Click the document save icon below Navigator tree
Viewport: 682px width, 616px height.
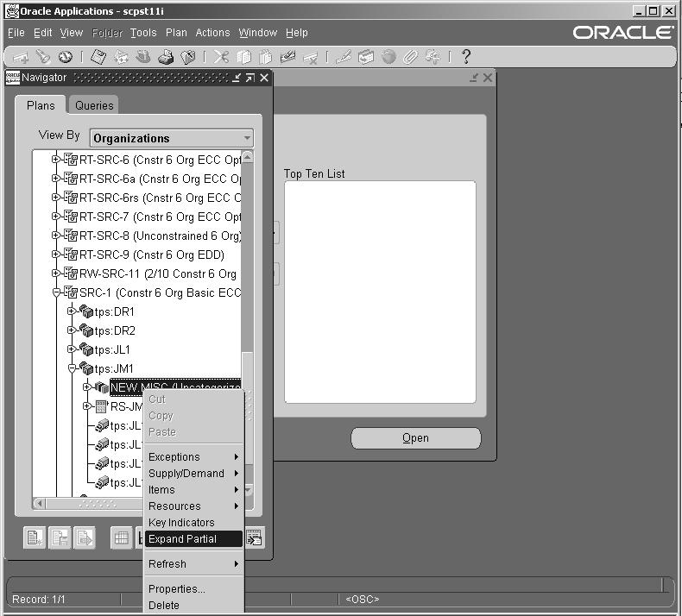point(60,538)
